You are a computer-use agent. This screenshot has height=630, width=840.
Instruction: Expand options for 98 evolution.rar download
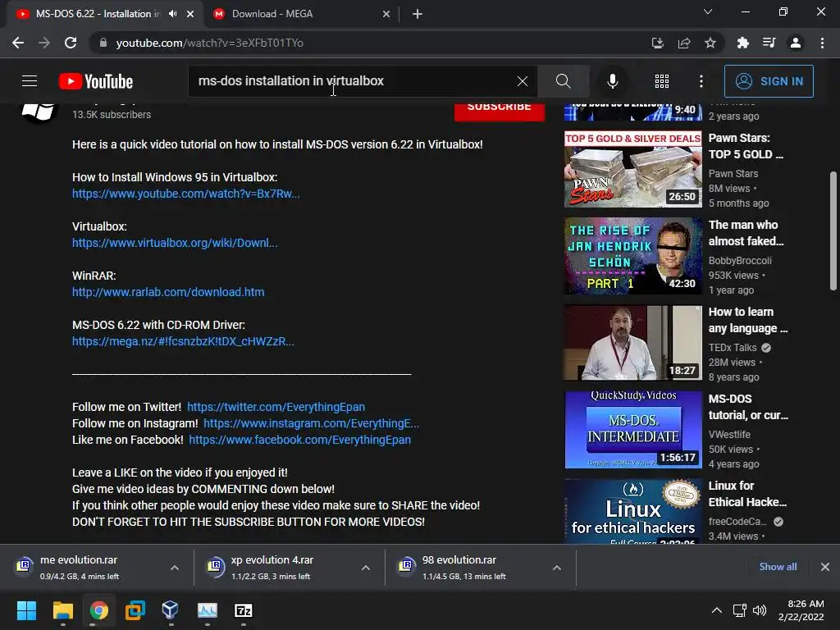[557, 568]
